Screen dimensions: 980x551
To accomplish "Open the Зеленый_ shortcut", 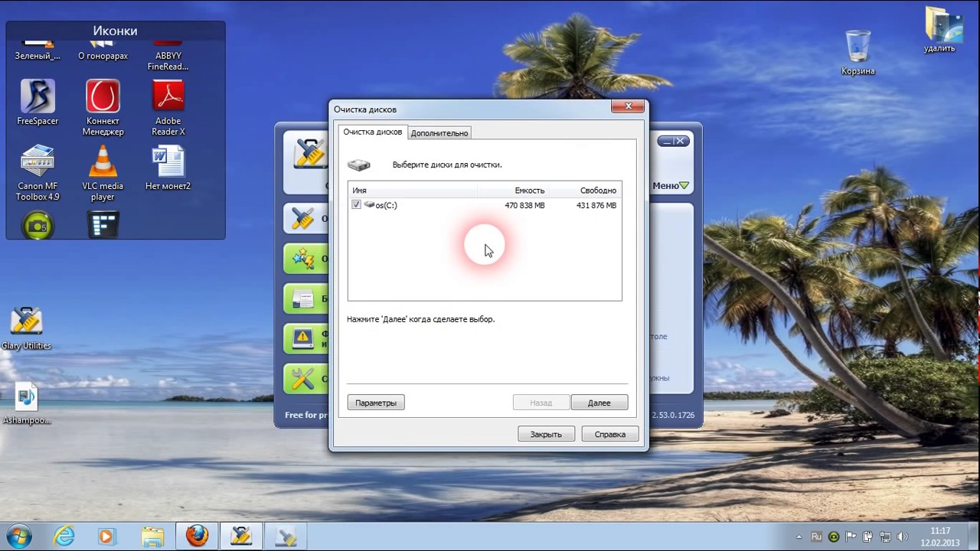I will pyautogui.click(x=38, y=51).
